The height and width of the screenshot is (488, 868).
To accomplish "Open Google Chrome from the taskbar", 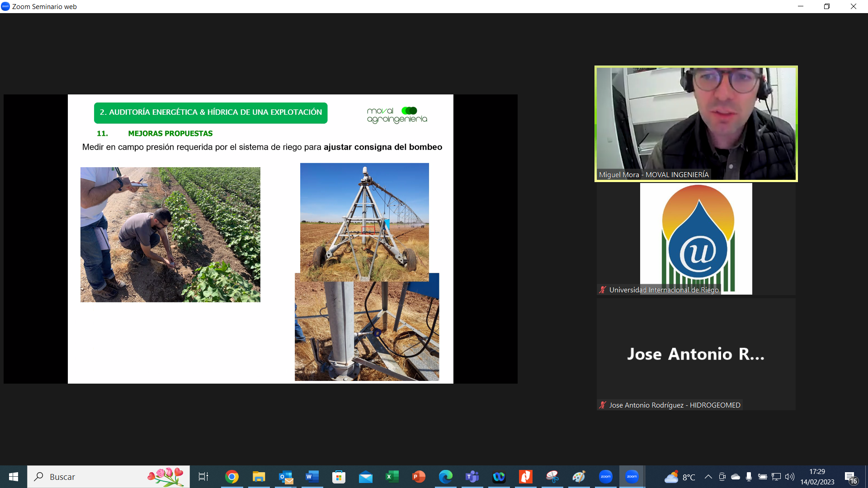I will [232, 477].
